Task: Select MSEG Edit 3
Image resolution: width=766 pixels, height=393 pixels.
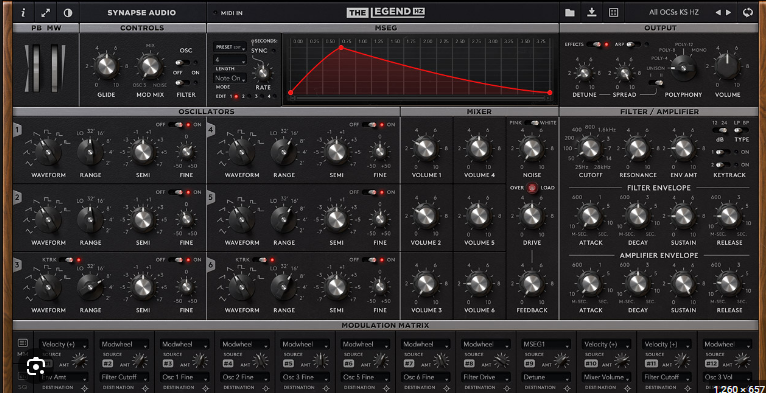Action: (x=261, y=96)
